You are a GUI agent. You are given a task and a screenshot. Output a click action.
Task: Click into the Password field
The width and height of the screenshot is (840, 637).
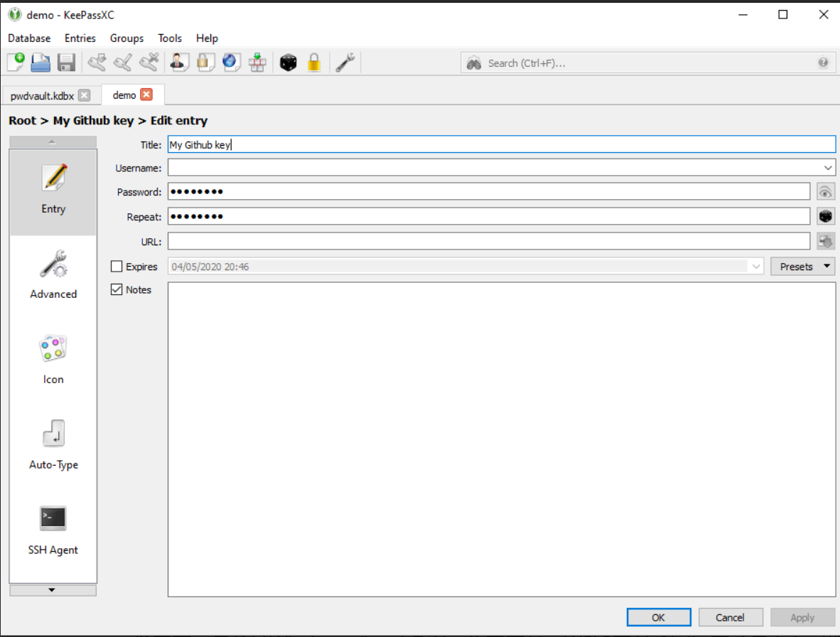(x=488, y=192)
